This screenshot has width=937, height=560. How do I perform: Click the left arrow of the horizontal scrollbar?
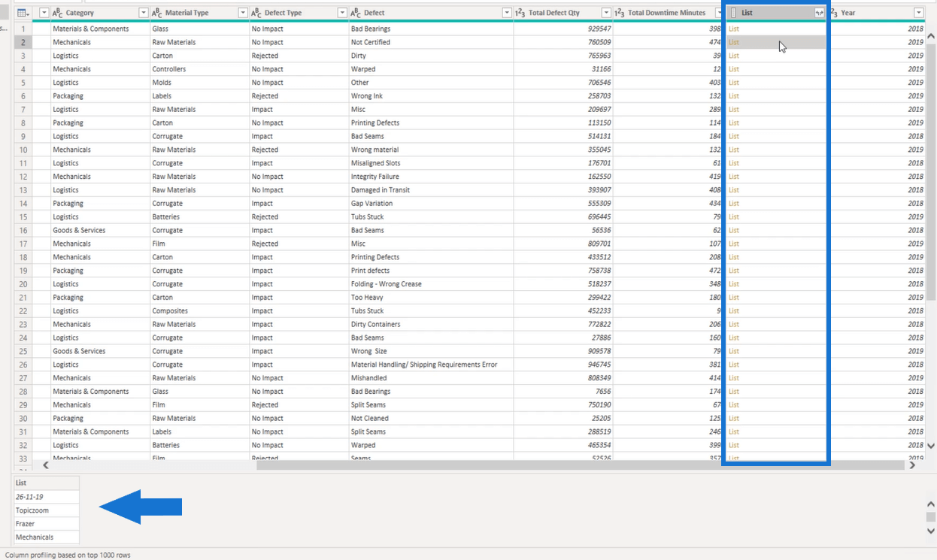(x=45, y=465)
